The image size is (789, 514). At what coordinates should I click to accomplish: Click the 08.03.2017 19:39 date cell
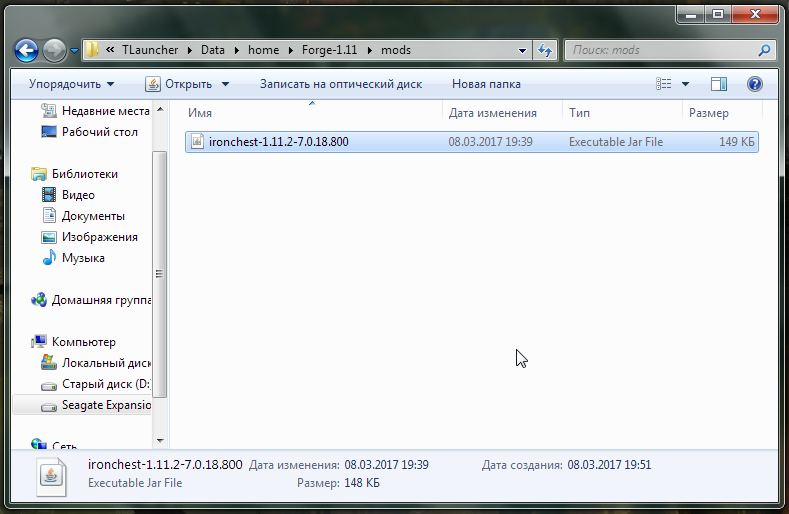490,142
